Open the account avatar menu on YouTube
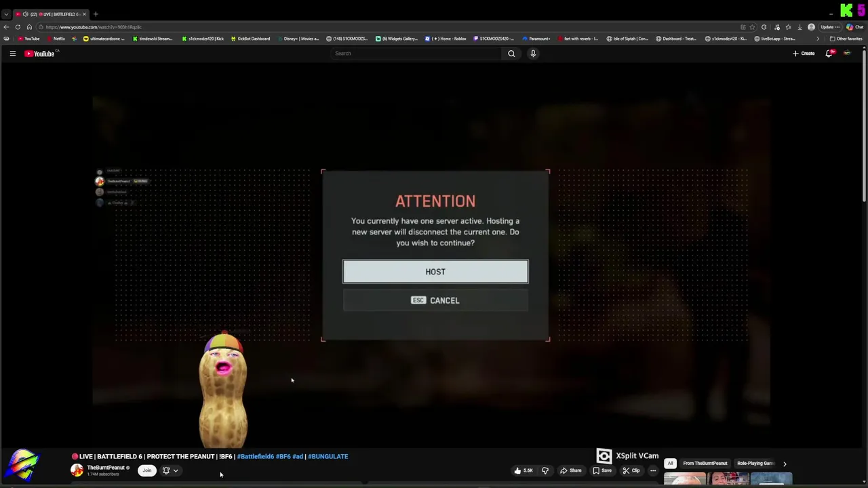This screenshot has height=488, width=868. tap(847, 54)
